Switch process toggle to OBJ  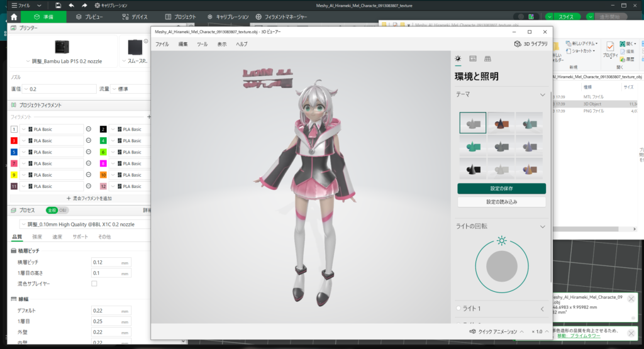pos(63,210)
